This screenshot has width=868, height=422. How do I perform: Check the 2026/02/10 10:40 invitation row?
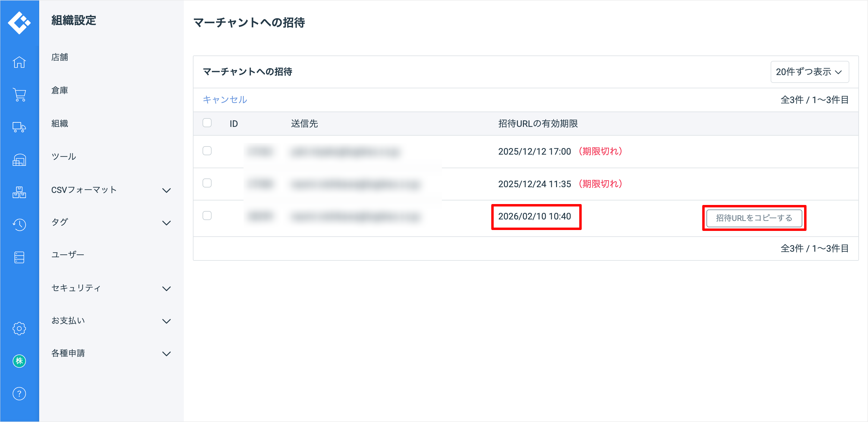(207, 216)
